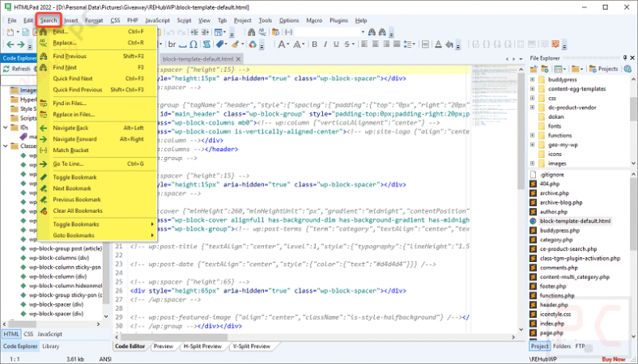Viewport: 638px width, 364px height.
Task: Switch to the Library tab
Action: click(51, 346)
